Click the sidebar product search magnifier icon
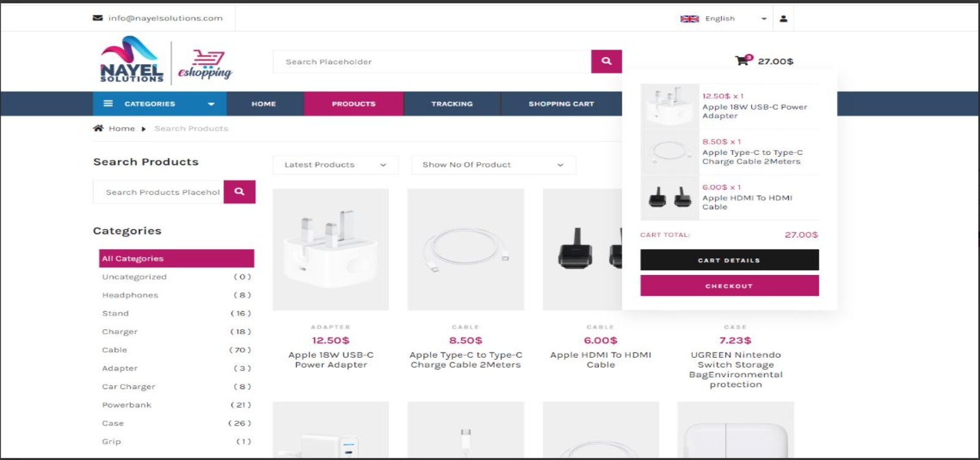 pyautogui.click(x=239, y=192)
